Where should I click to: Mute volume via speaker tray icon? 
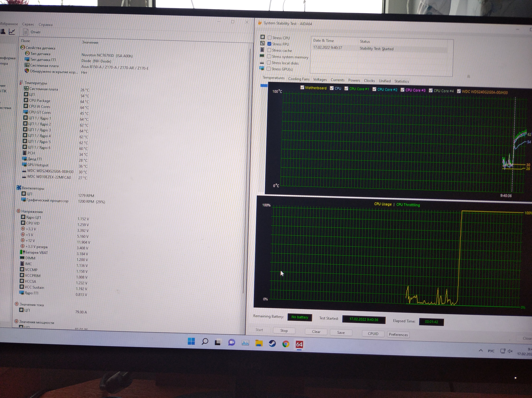[510, 351]
